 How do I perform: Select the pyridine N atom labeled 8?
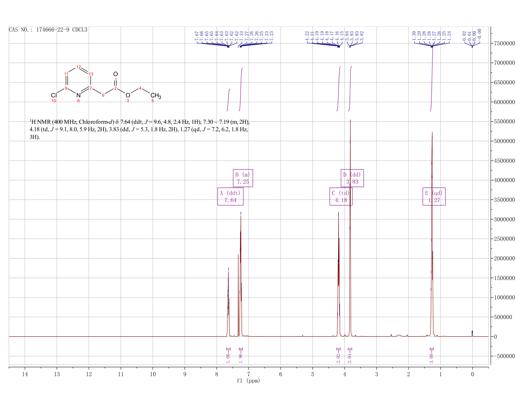tap(78, 95)
